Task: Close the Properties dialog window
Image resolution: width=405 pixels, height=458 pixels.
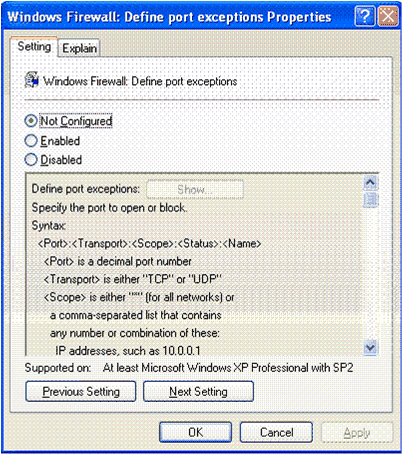Action: point(388,16)
